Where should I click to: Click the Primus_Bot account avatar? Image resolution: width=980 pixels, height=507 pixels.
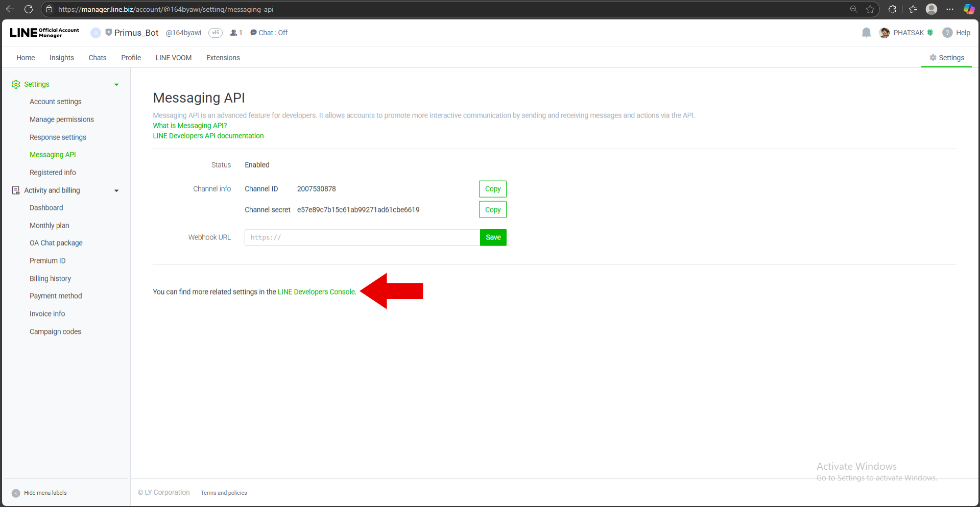[95, 33]
